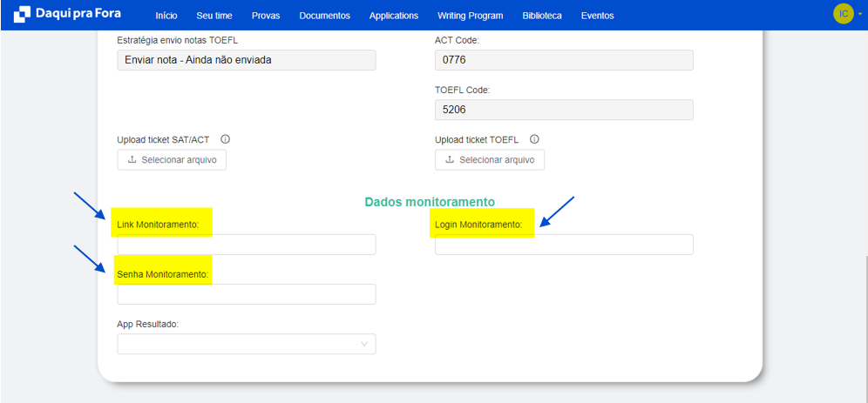Screen dimensions: 868x403
Task: Click into the Senha Monitoramento field
Action: [x=247, y=294]
